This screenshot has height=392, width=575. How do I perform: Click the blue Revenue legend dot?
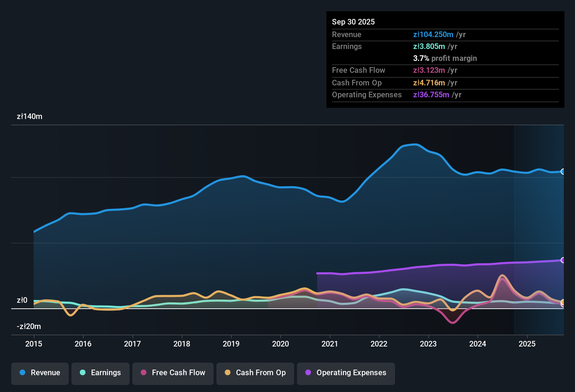[x=22, y=373]
